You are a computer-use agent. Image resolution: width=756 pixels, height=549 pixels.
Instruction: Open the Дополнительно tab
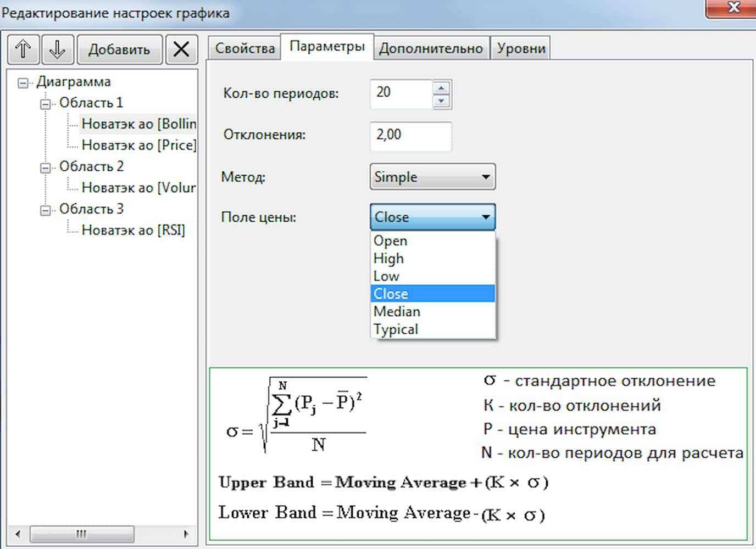coord(431,48)
